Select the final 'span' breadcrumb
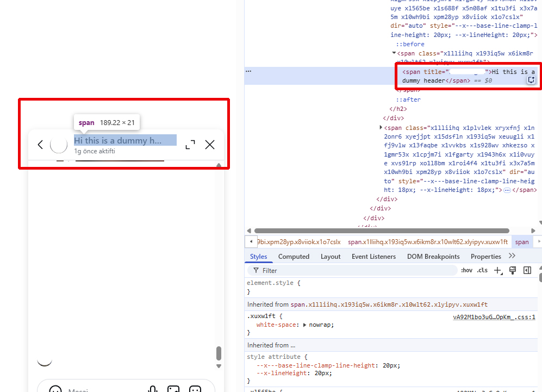The height and width of the screenshot is (392, 542). tap(521, 241)
